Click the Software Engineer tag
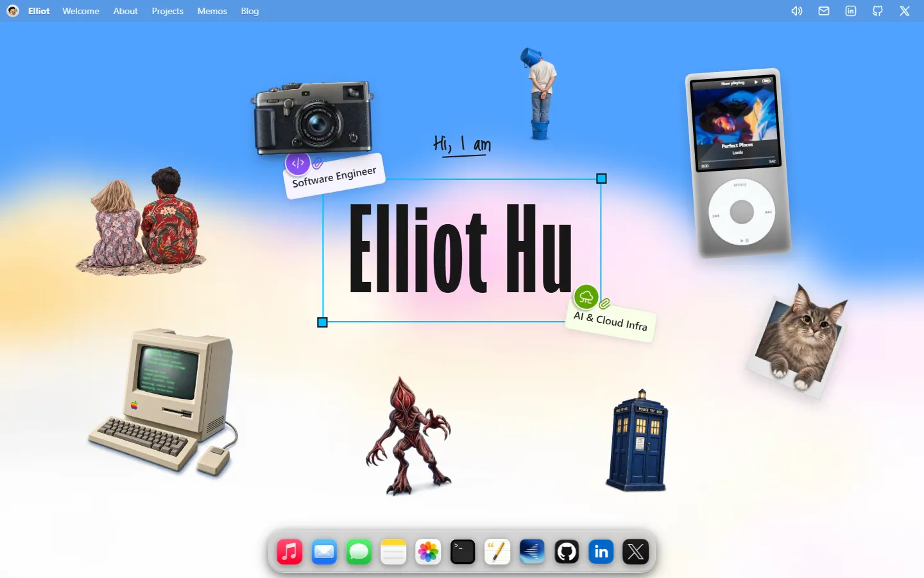924x578 pixels. tap(334, 177)
